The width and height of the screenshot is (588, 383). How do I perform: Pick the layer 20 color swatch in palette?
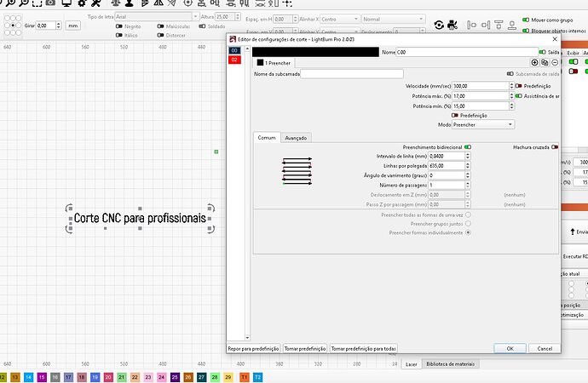(107, 376)
